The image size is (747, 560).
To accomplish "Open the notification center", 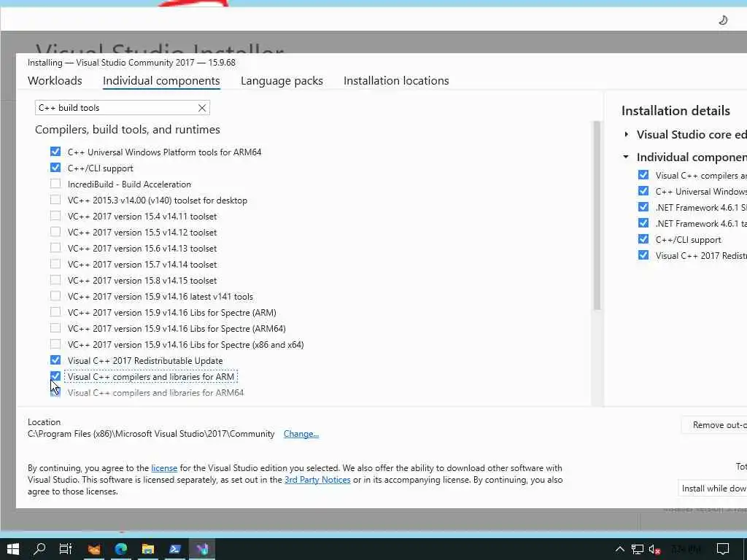I will tap(723, 550).
